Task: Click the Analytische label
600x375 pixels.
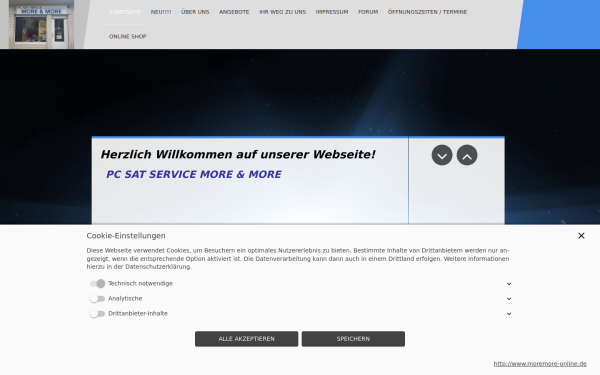Action: click(125, 298)
